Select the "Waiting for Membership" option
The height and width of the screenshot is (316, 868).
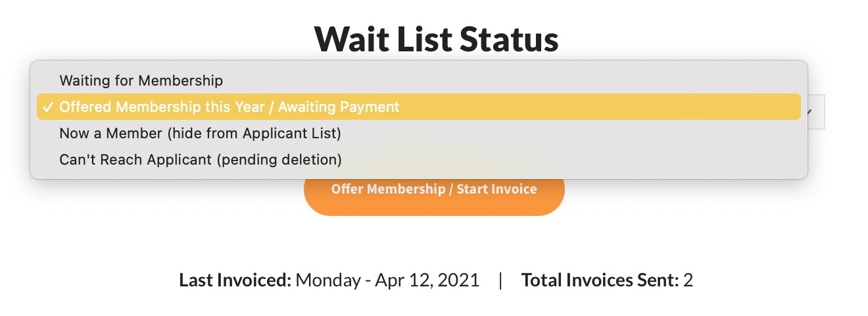(x=141, y=80)
